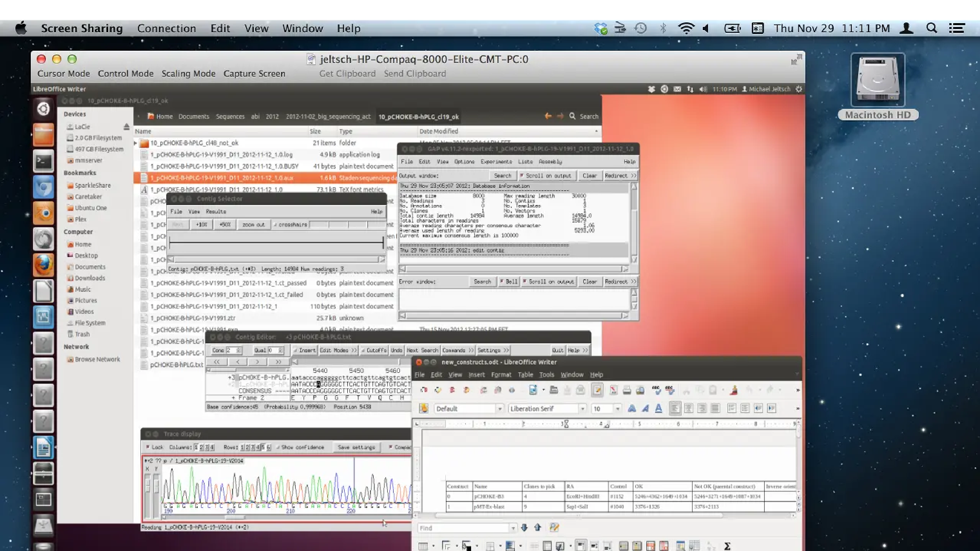Align text right in Writer

702,408
